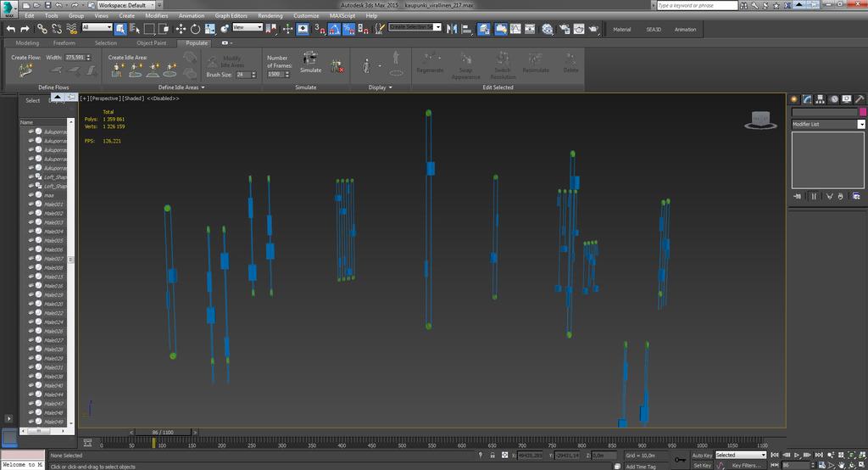Image resolution: width=868 pixels, height=470 pixels.
Task: Open Render Setup teapot icon
Action: pos(564,29)
